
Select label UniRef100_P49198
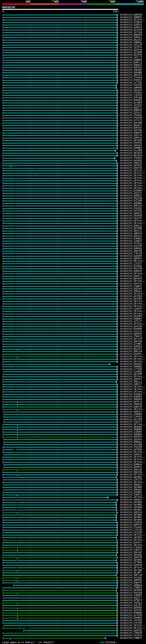click(x=131, y=118)
